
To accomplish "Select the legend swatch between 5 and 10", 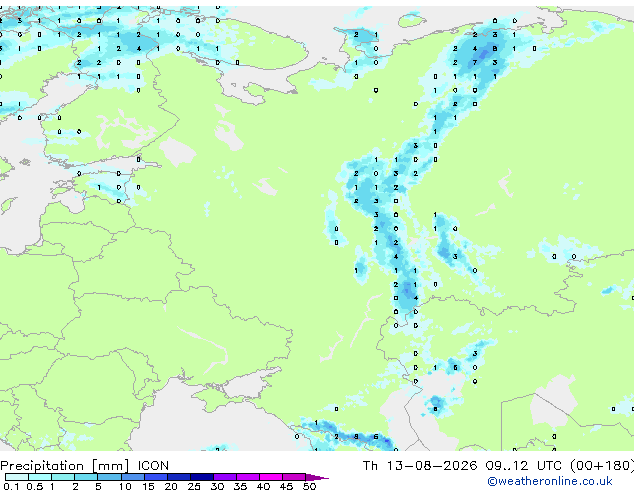I will pos(110,477).
